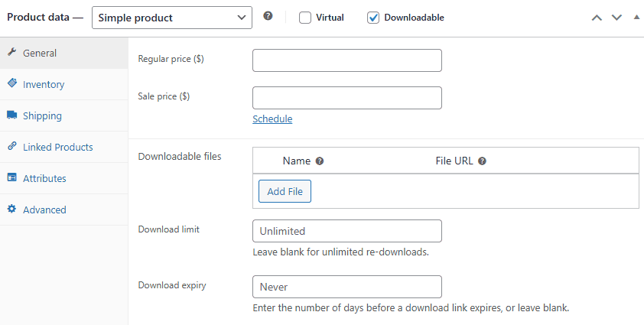The height and width of the screenshot is (325, 644).
Task: Click the Download expiry label
Action: pos(171,285)
